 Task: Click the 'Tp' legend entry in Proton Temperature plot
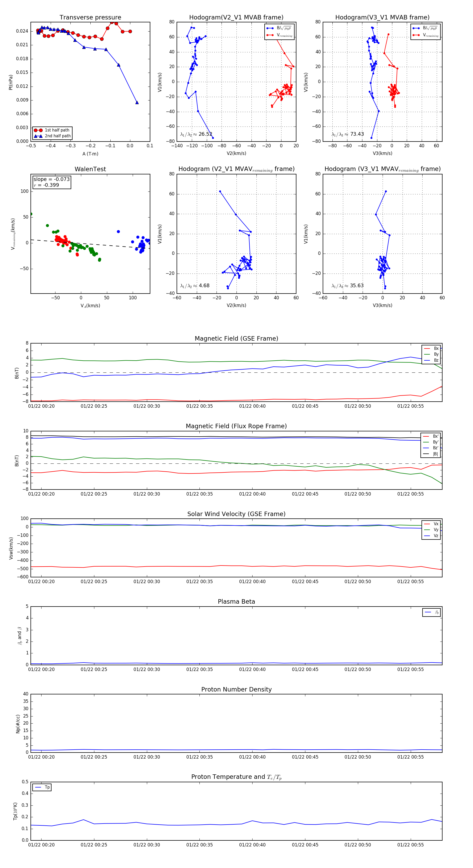click(42, 787)
